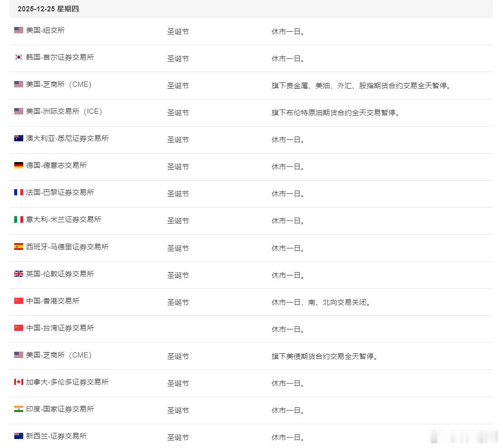Click the New Zealand flag beside 新西兰-证券交易所

(x=18, y=436)
